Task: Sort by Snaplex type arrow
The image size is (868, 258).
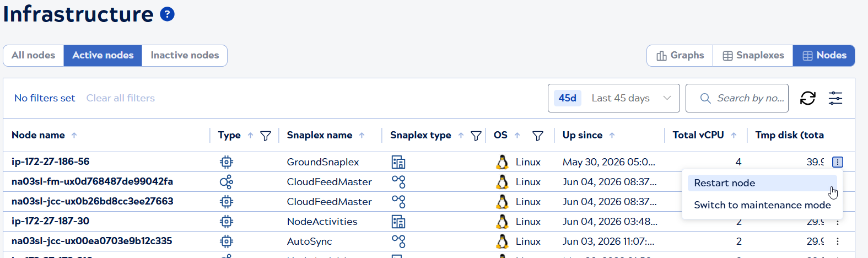Action: click(x=461, y=135)
